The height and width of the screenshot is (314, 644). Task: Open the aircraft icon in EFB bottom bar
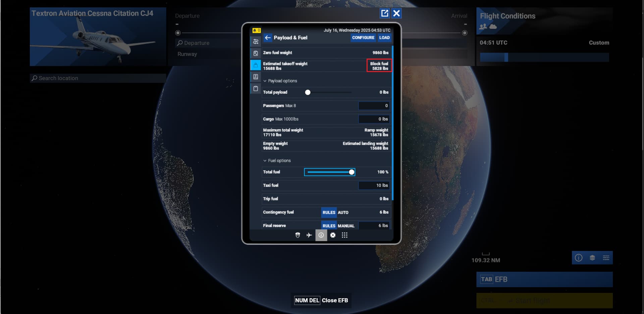pyautogui.click(x=309, y=235)
